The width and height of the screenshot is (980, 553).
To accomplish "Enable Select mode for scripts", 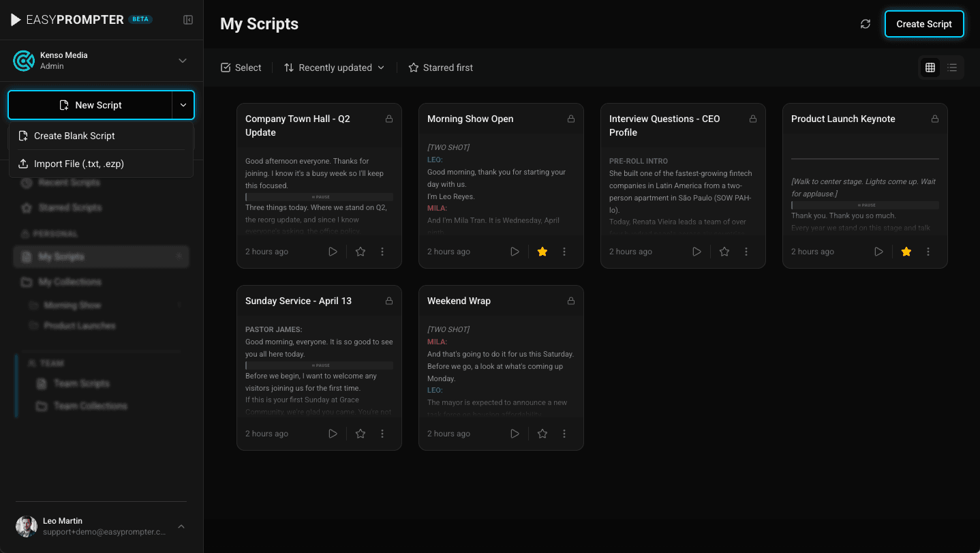I will pos(241,67).
